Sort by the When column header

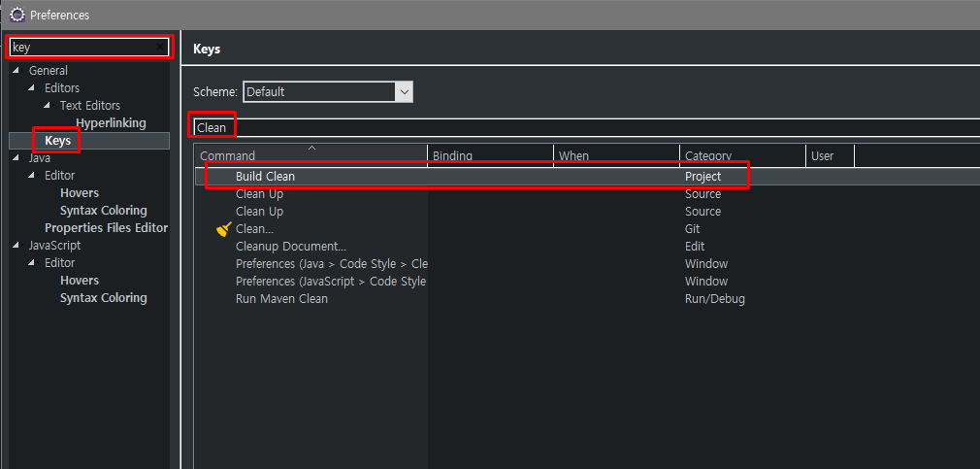[x=616, y=155]
